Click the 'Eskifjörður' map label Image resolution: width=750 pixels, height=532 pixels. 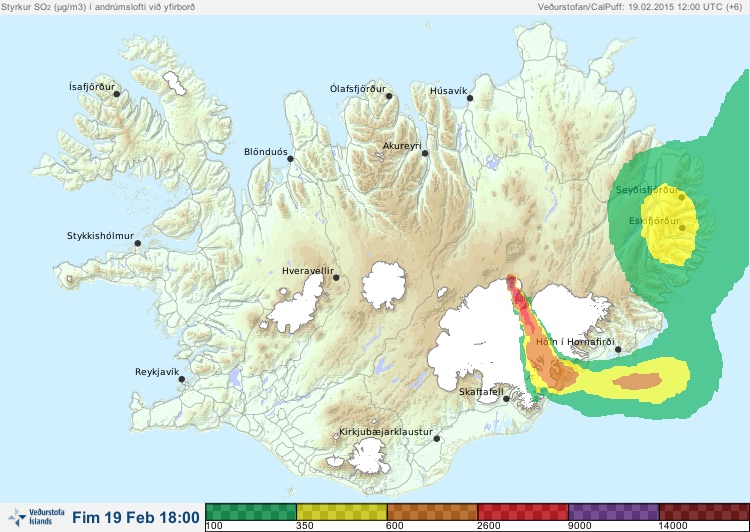click(654, 221)
